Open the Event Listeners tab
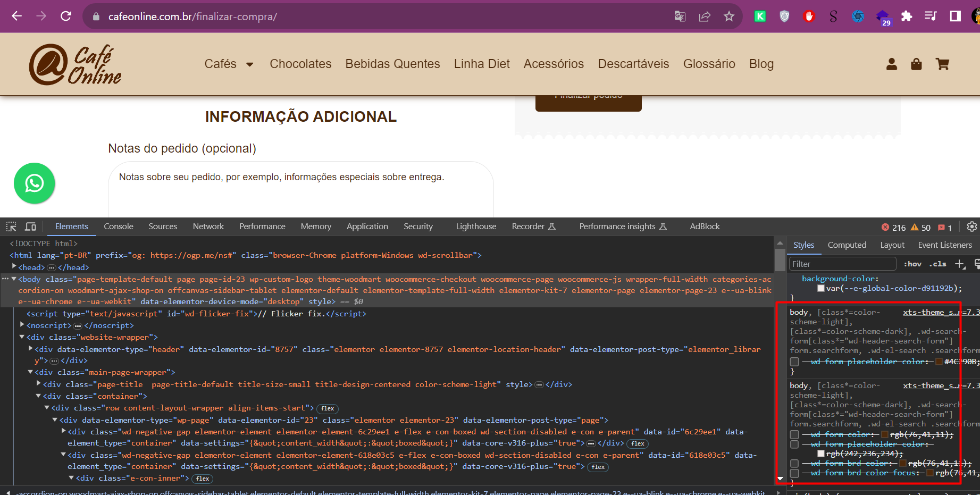 pos(945,245)
